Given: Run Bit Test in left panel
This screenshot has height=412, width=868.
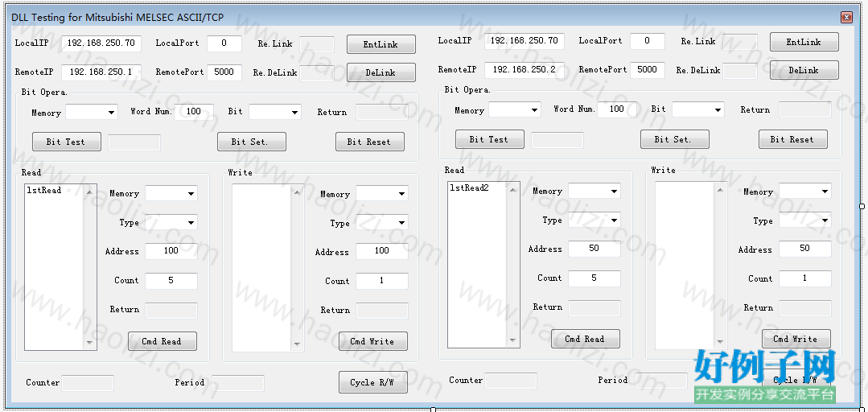Looking at the screenshot, I should point(67,142).
